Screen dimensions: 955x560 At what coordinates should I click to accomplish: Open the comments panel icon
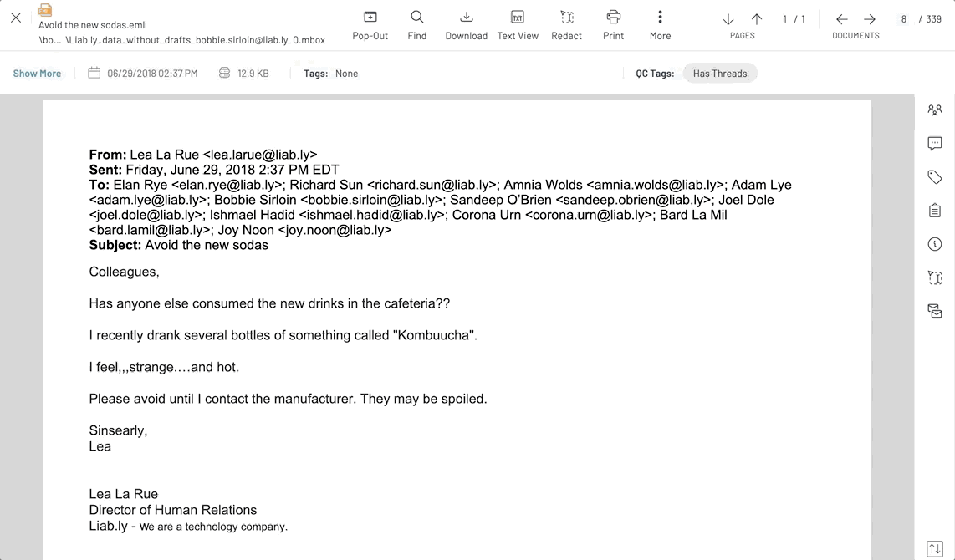[x=935, y=144]
